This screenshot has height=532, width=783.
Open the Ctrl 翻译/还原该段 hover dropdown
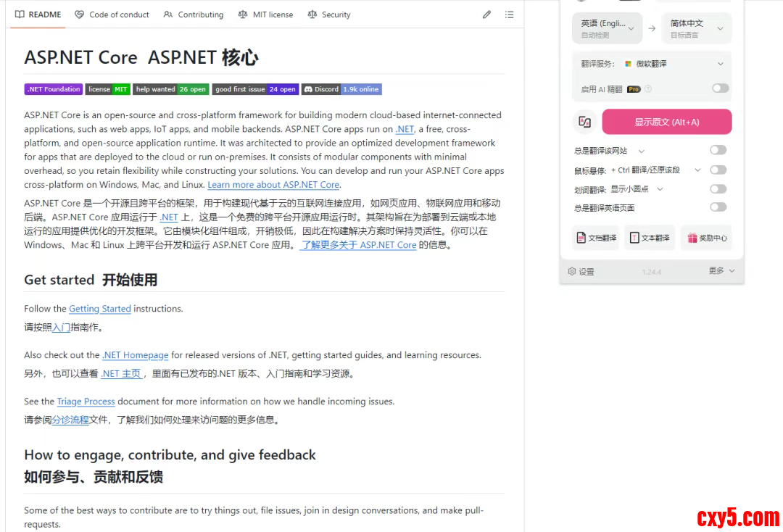[x=697, y=170]
